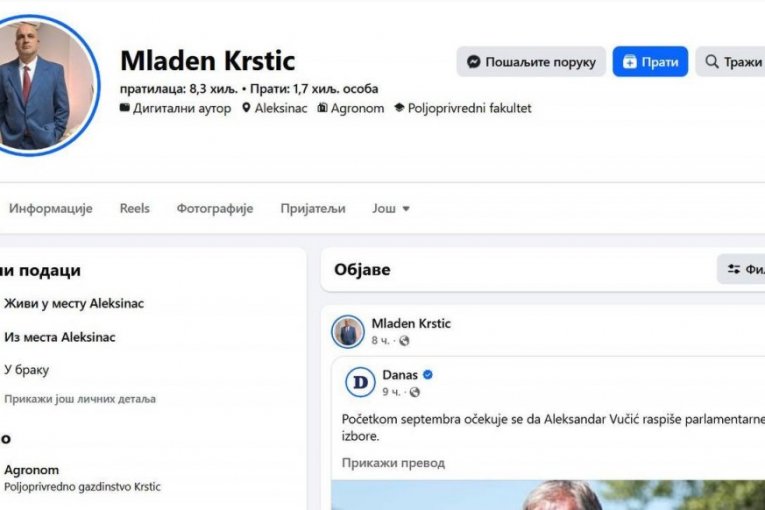
Task: Click the location pin icon beside Aleksinac
Action: 246,107
